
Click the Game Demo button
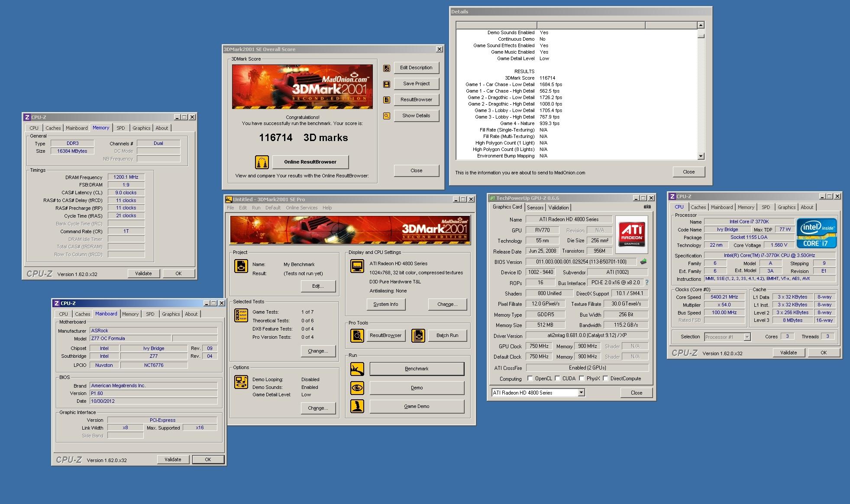coord(417,407)
